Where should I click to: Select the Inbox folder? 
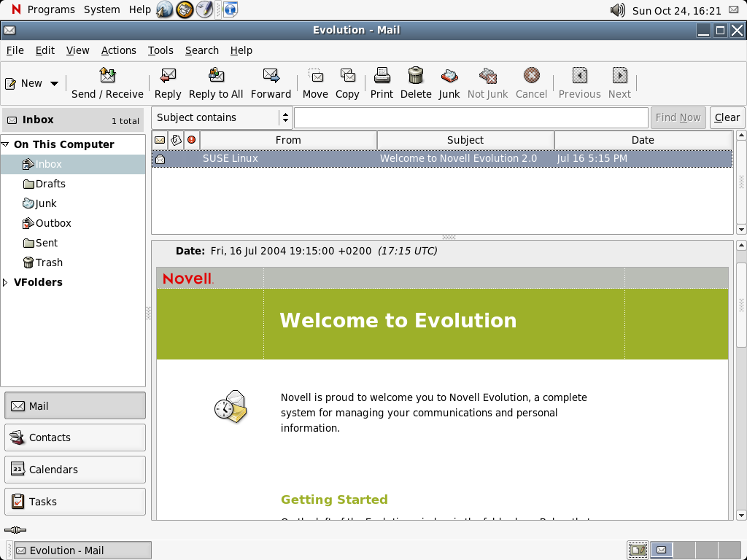point(73,164)
